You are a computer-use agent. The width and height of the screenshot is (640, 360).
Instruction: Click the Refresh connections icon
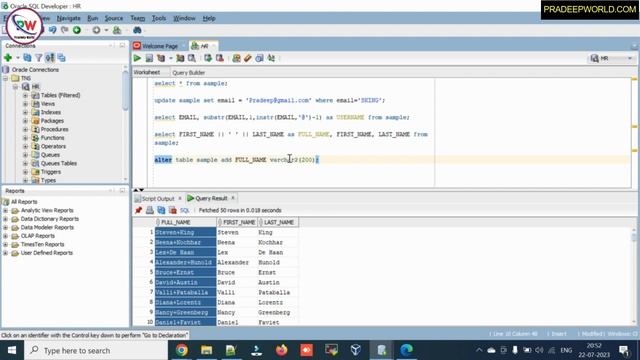(x=27, y=58)
